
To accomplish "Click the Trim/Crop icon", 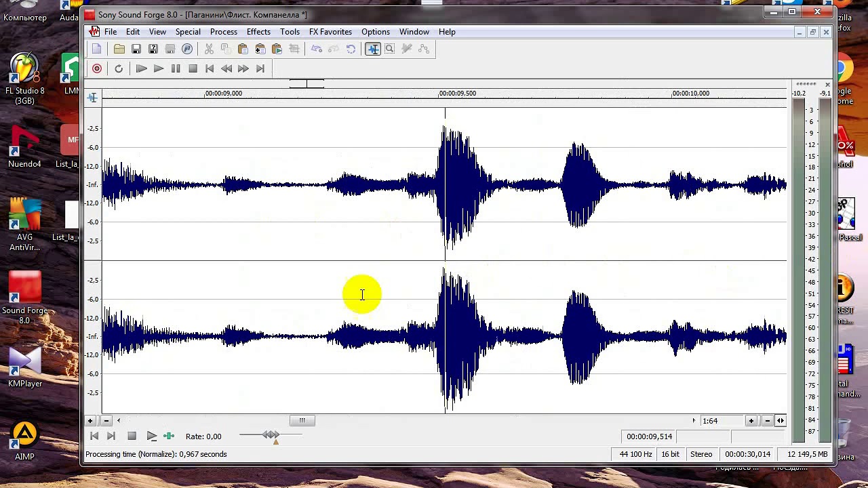I will (294, 49).
